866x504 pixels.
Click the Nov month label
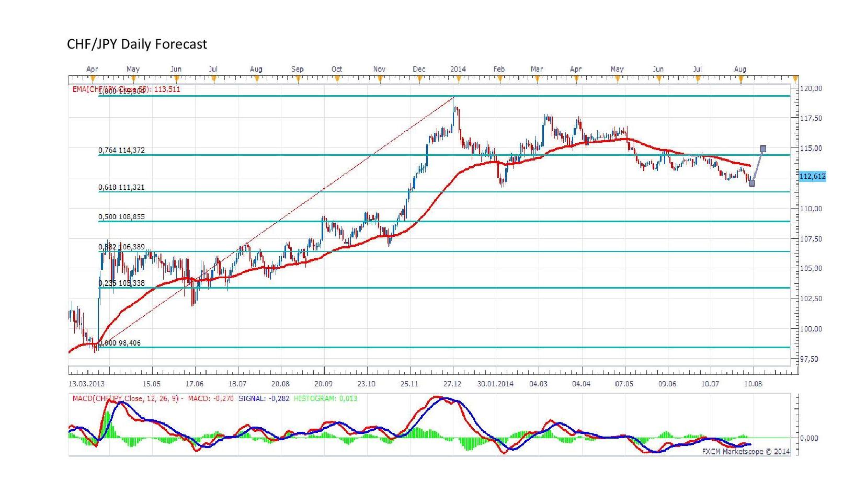[379, 69]
